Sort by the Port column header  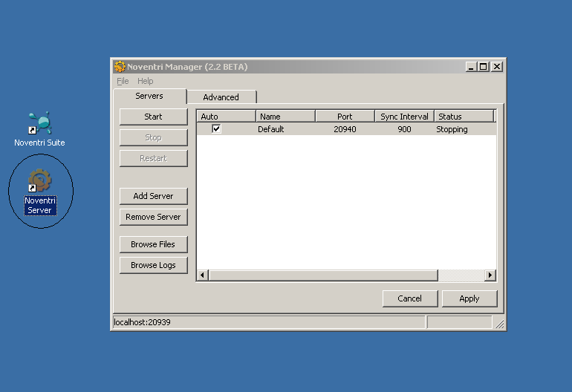point(345,117)
